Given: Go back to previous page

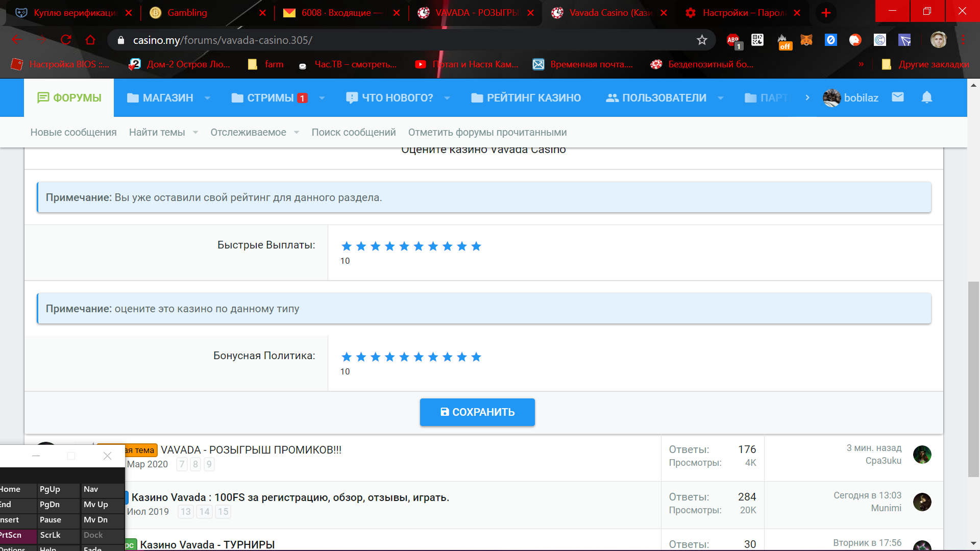Looking at the screenshot, I should [17, 40].
